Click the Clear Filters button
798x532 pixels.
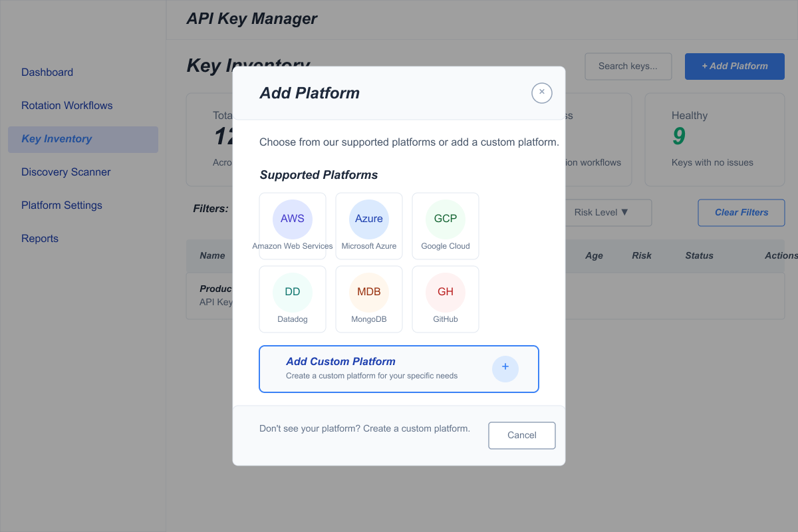[x=741, y=213]
